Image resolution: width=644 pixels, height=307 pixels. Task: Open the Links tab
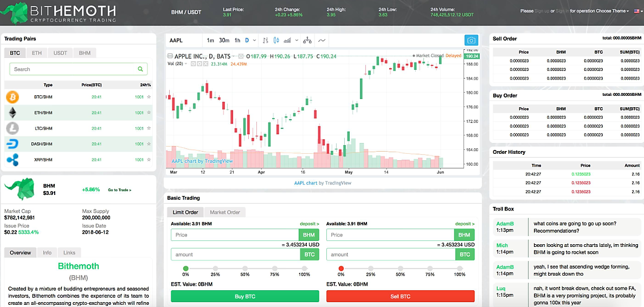point(69,252)
